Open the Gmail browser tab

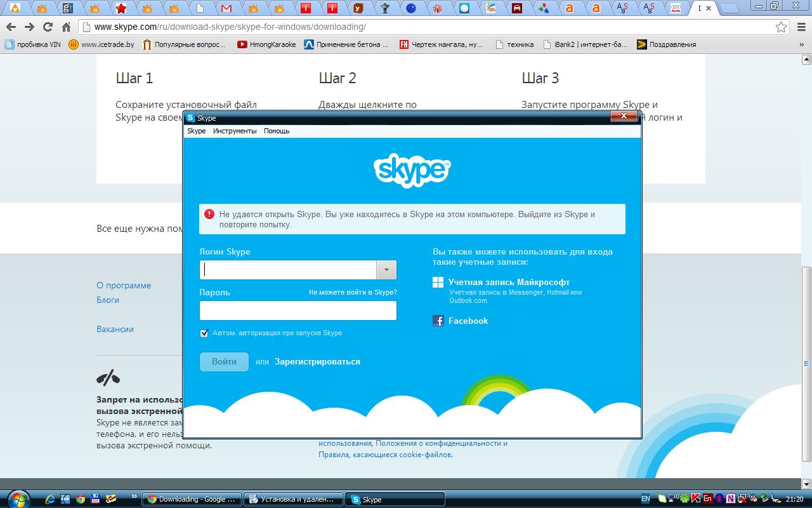tap(226, 8)
